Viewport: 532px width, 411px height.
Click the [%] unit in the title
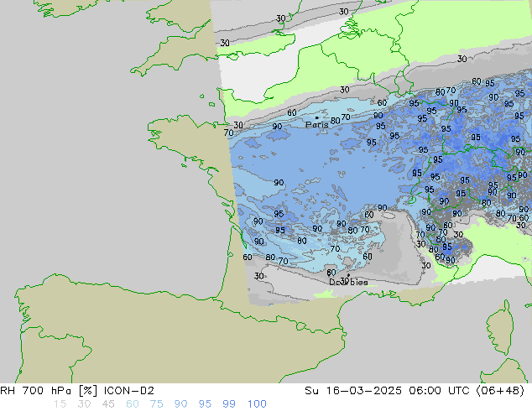tap(86, 390)
